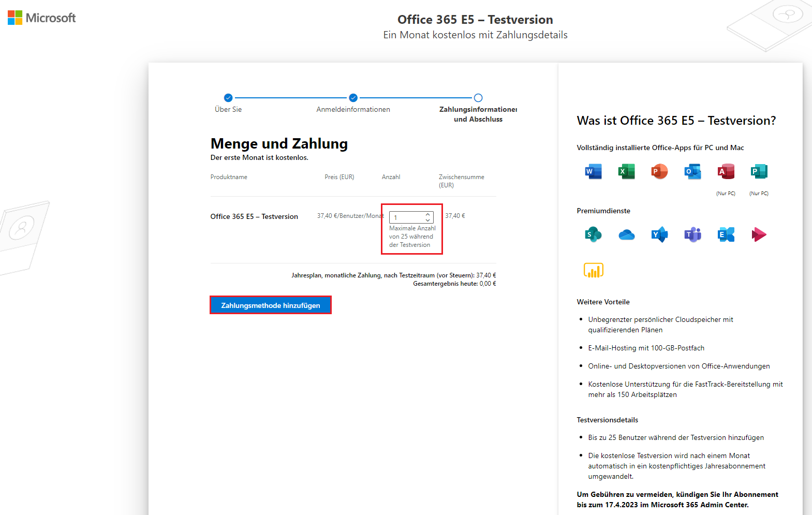Go back to the Über Sie step

pos(228,98)
